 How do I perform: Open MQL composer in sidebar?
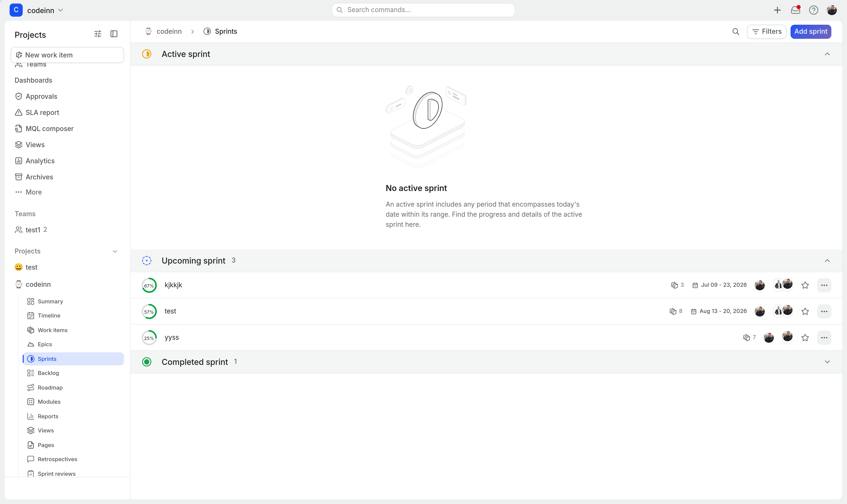click(x=44, y=129)
